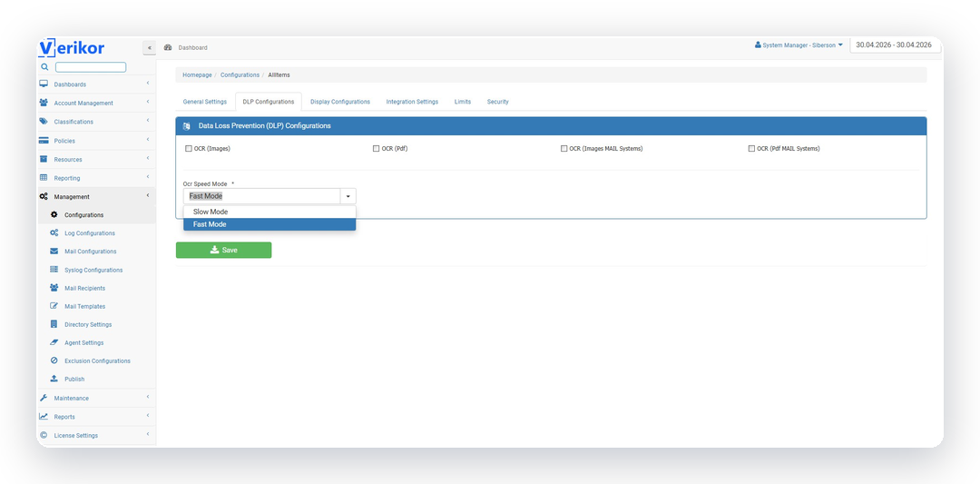Click the Reporting table icon
This screenshot has width=980, height=484.
(x=44, y=178)
